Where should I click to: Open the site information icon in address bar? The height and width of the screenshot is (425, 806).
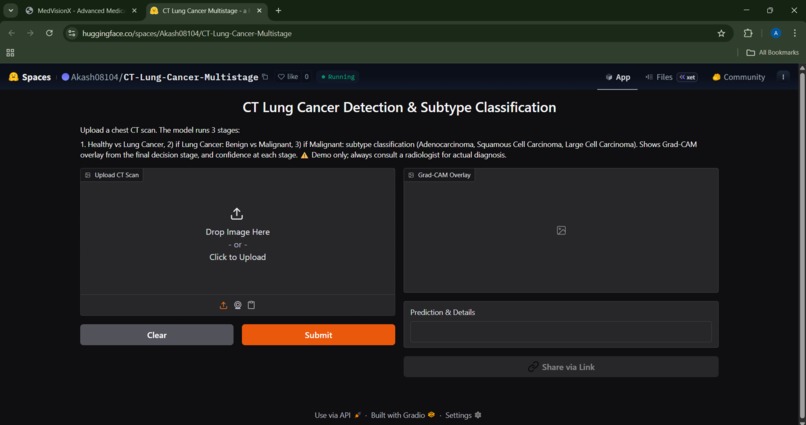pos(72,33)
